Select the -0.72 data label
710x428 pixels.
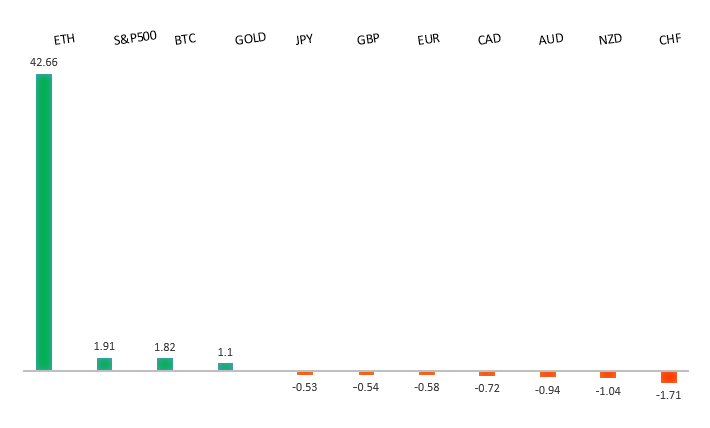click(x=487, y=387)
